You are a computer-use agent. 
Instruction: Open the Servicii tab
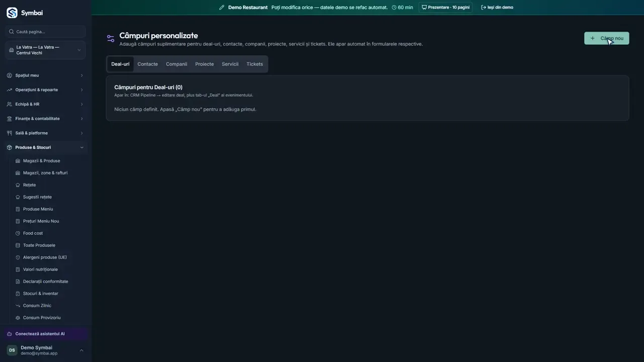coord(230,64)
